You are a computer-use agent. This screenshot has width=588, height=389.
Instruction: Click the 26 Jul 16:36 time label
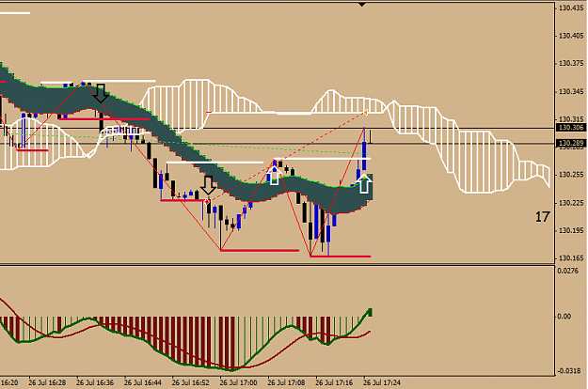tap(95, 383)
